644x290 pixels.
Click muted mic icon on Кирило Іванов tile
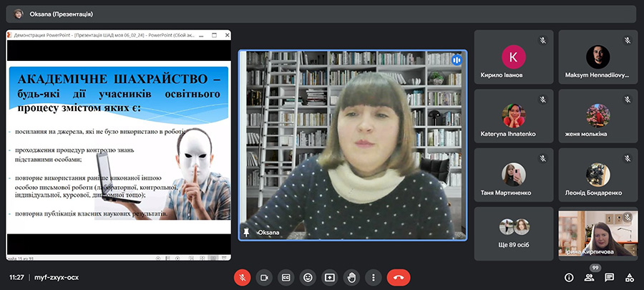[x=542, y=40]
